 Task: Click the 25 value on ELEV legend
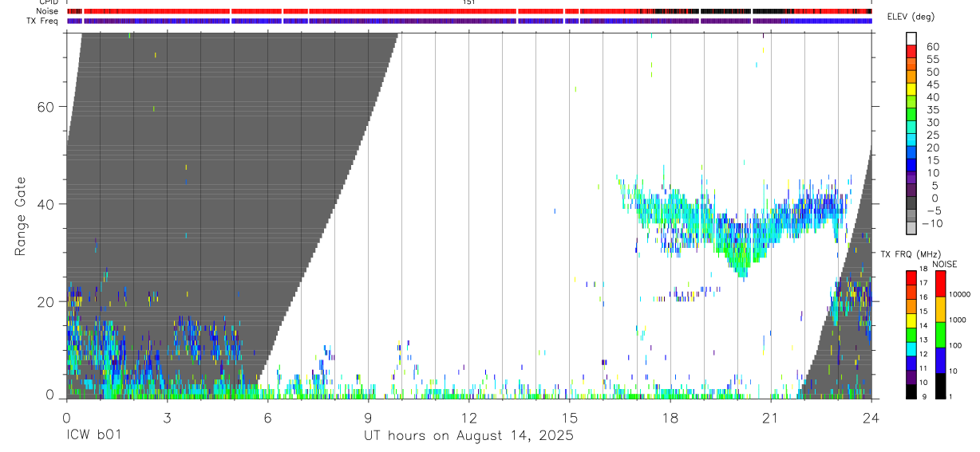(x=932, y=135)
